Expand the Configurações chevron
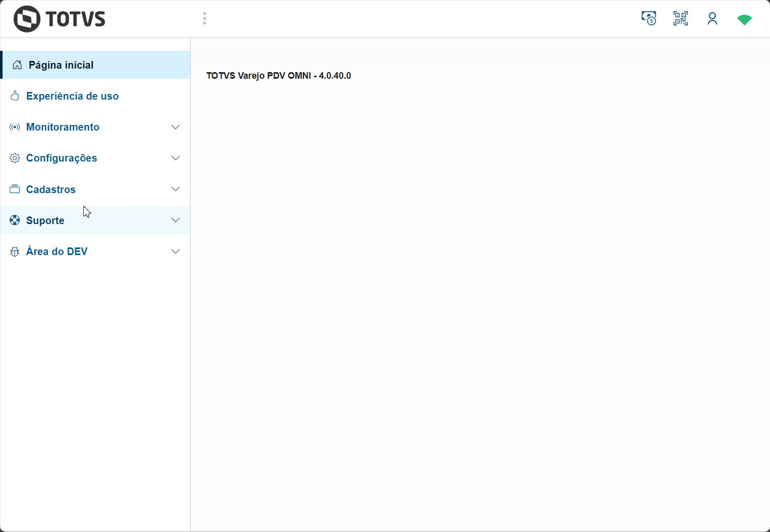The image size is (770, 532). [x=175, y=158]
